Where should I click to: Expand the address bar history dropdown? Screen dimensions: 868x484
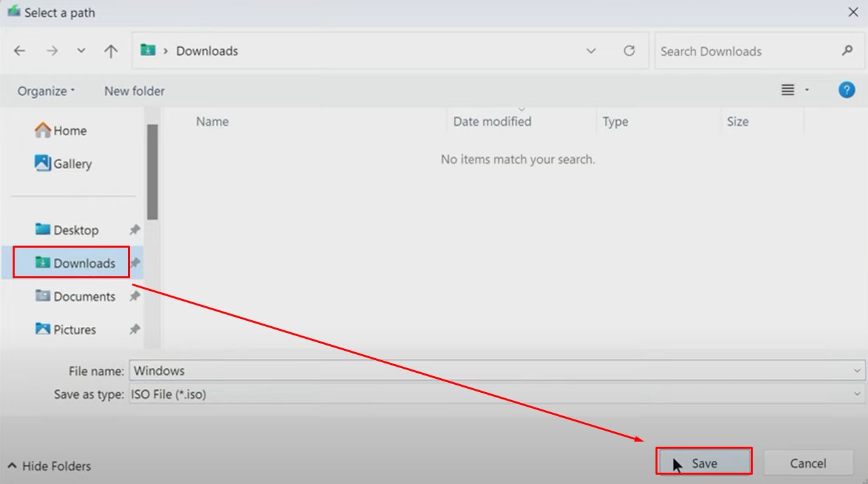pyautogui.click(x=591, y=51)
